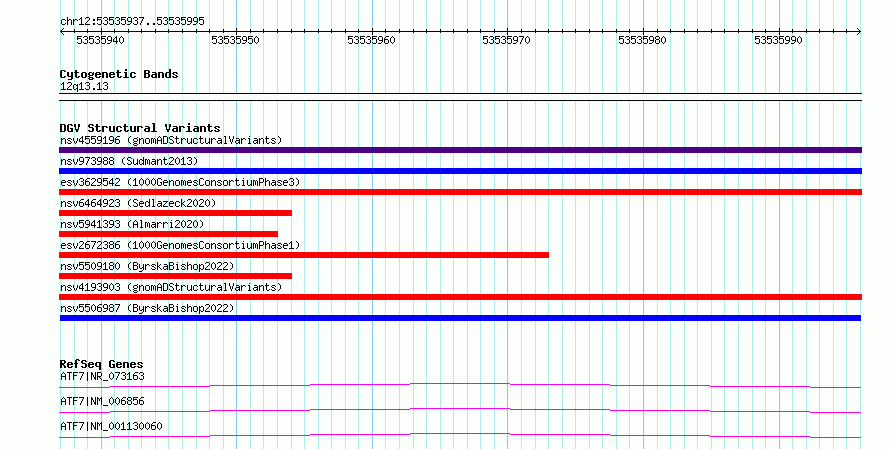Click ruler position 53535970
This screenshot has width=890, height=449.
(506, 40)
